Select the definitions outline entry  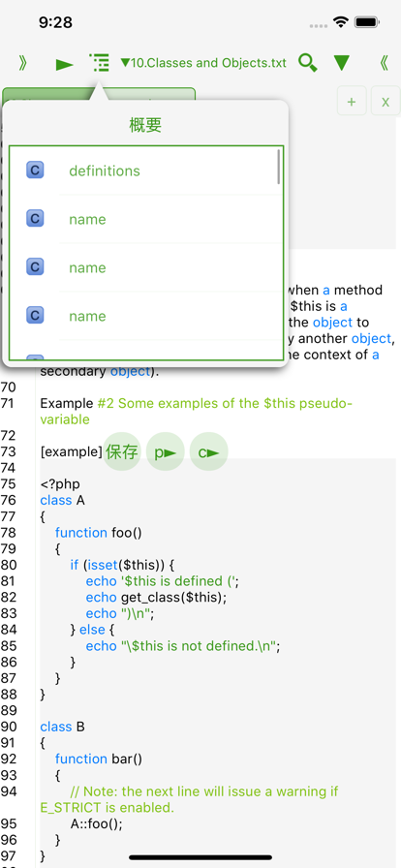146,170
